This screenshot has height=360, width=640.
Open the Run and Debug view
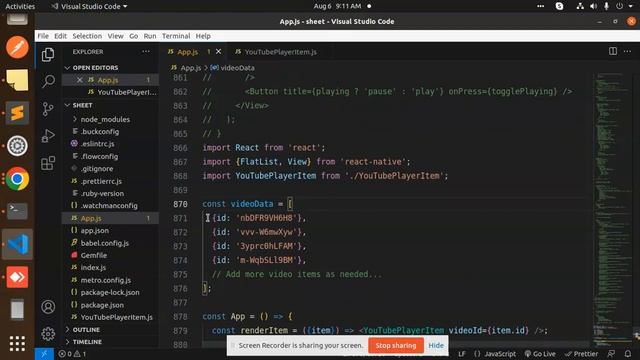(x=48, y=136)
